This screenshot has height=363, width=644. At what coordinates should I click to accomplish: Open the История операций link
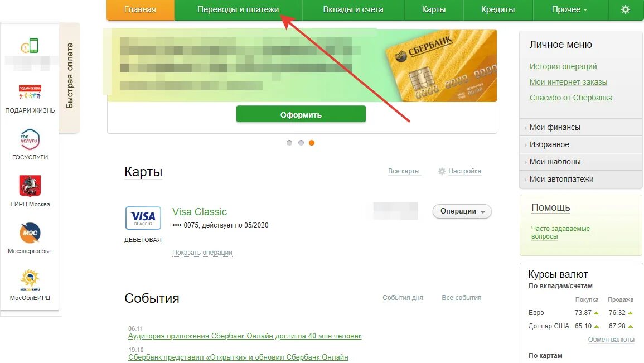[x=563, y=66]
